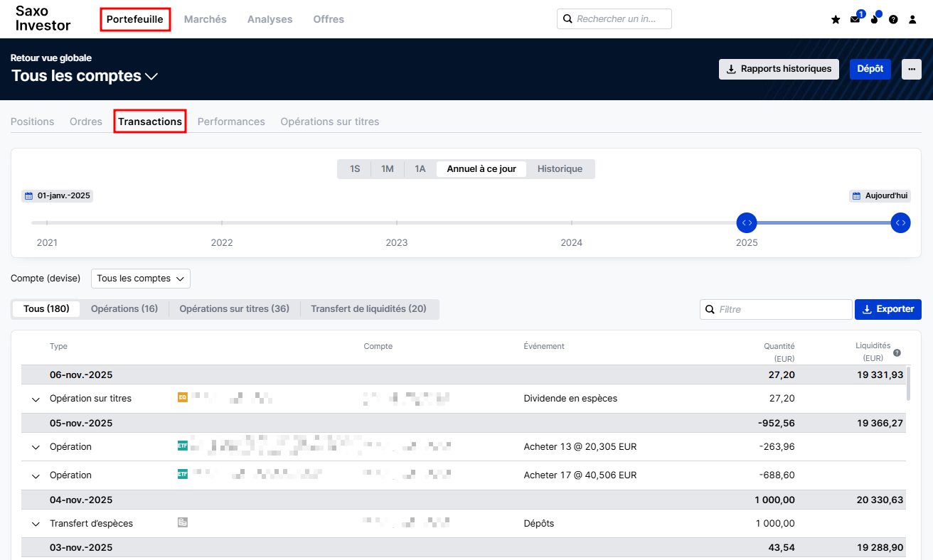Expand the Dividende en espèces transaction row

[x=36, y=399]
